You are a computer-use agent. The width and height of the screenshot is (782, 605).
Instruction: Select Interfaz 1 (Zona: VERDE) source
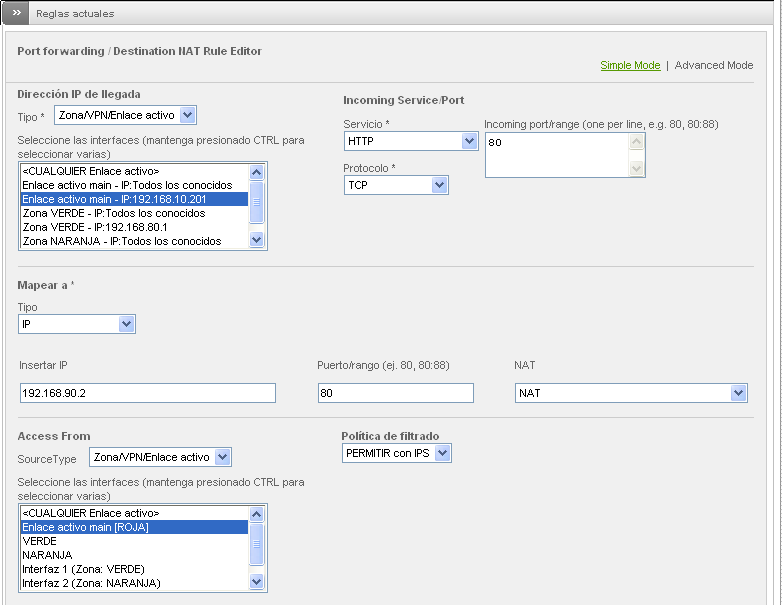91,569
